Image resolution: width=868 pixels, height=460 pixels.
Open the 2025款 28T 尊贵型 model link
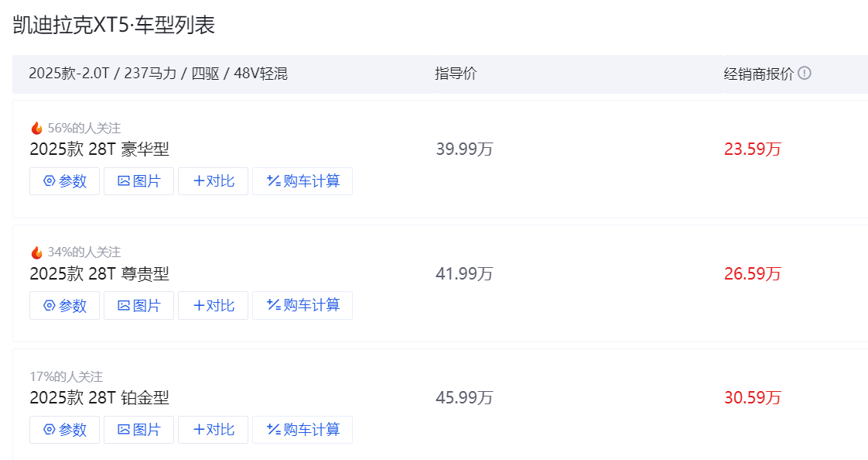(x=99, y=273)
